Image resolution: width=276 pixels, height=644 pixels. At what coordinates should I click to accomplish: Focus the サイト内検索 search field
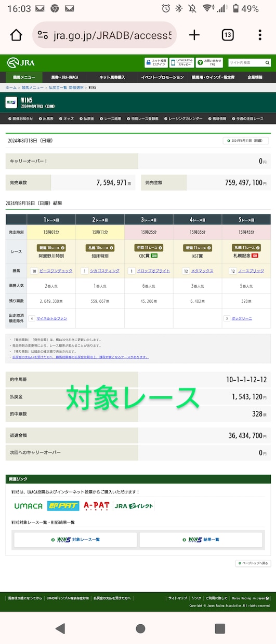245,63
